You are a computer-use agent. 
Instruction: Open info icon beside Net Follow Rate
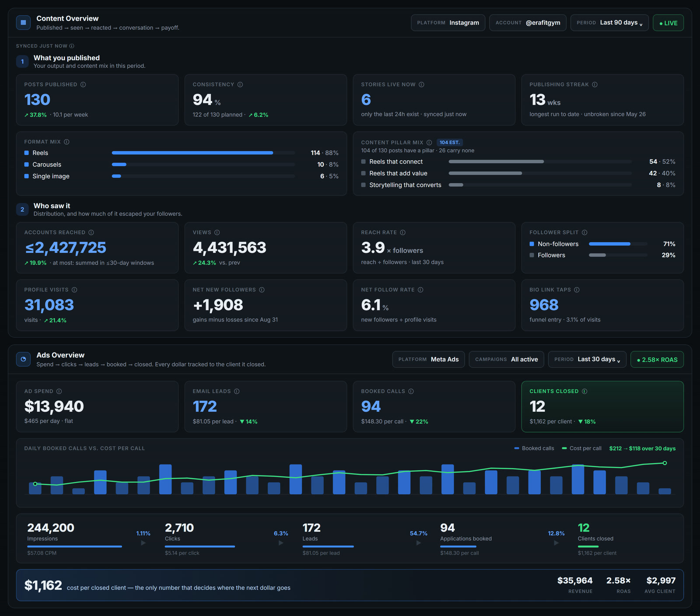pyautogui.click(x=420, y=290)
